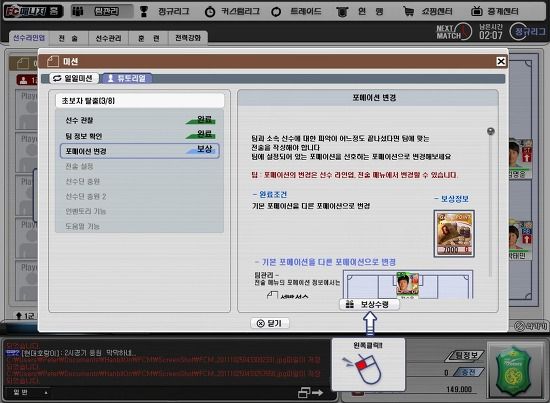Open the 커스텀리그 menu
Screen dimensions: 550x403
[x=233, y=11]
